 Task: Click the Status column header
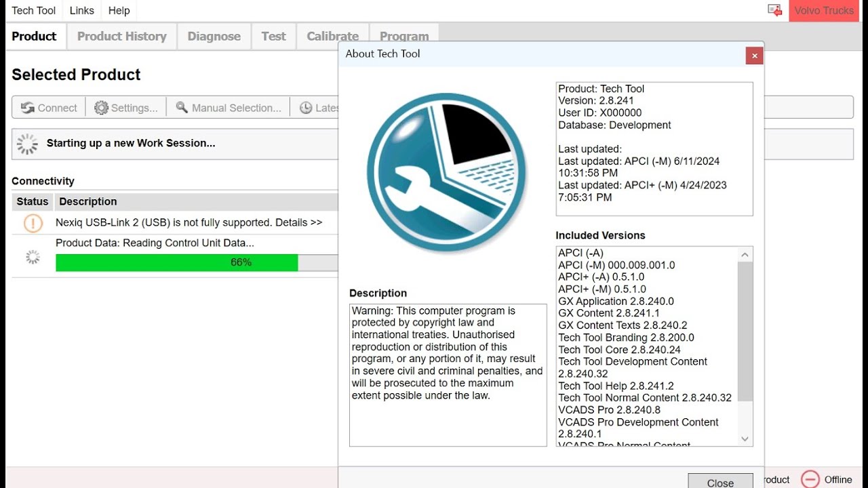click(33, 201)
